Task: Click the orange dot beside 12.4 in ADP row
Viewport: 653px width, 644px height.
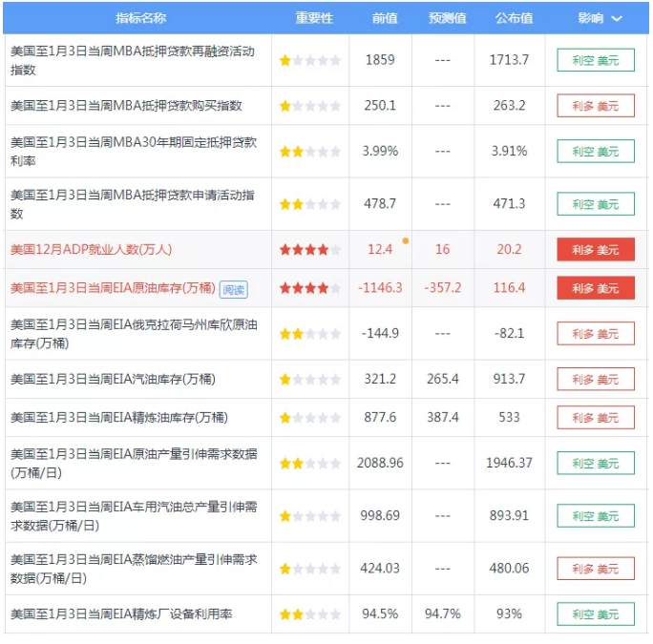Action: point(406,240)
